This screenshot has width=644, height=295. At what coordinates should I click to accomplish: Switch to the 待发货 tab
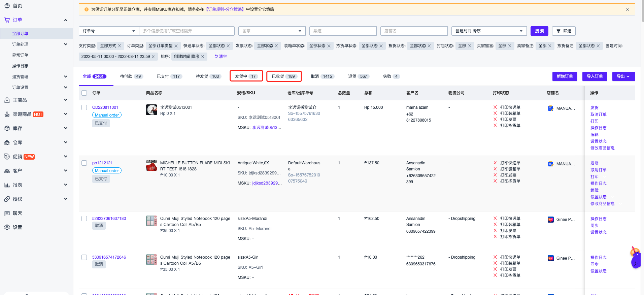point(209,76)
